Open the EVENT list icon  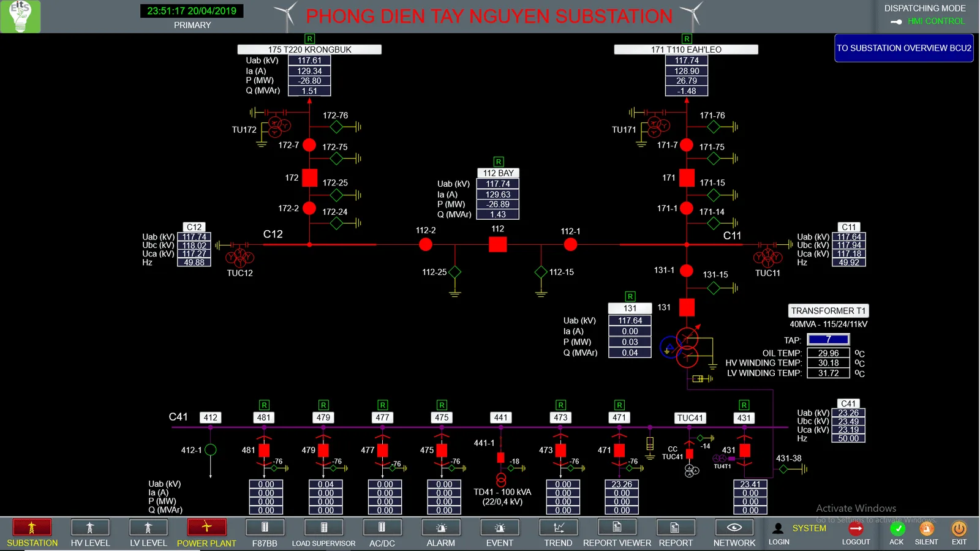pyautogui.click(x=500, y=527)
